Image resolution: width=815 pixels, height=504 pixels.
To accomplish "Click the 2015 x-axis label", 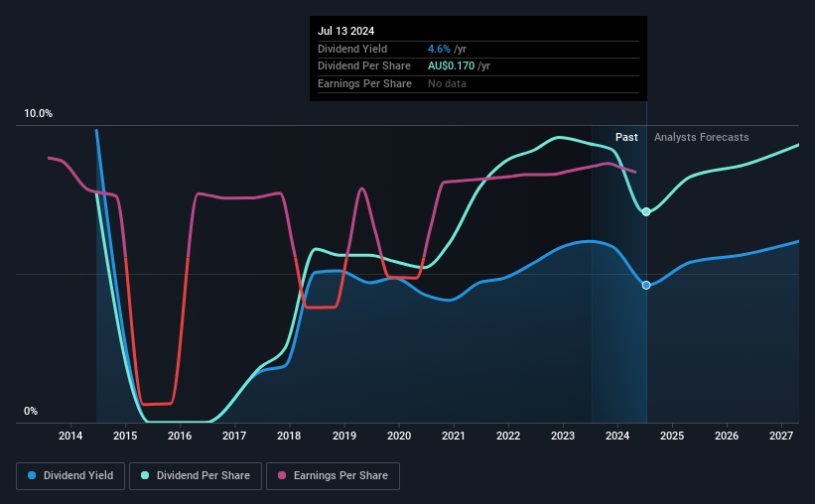I will click(x=125, y=436).
